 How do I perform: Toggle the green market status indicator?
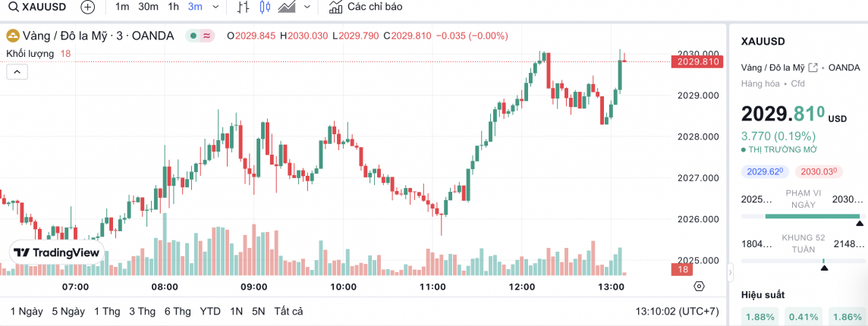click(x=194, y=36)
